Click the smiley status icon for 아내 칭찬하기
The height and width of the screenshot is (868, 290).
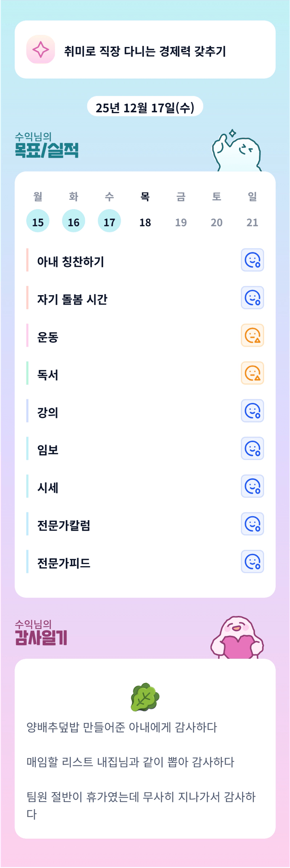click(252, 260)
